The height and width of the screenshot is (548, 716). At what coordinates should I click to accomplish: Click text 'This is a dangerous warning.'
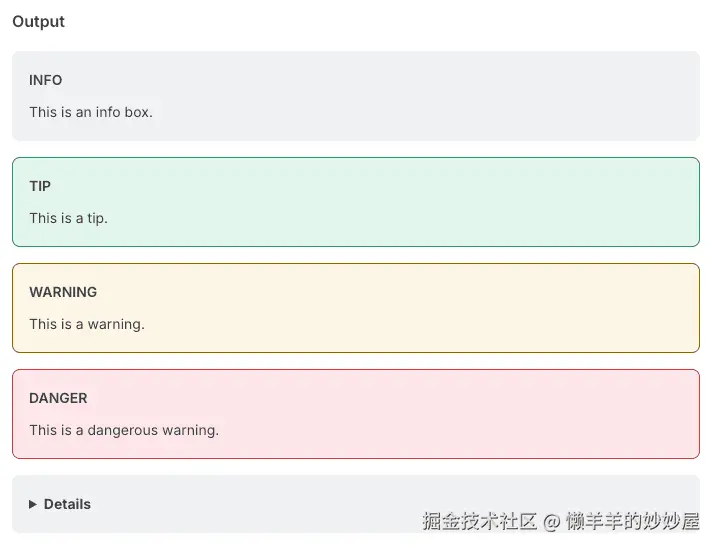point(124,430)
